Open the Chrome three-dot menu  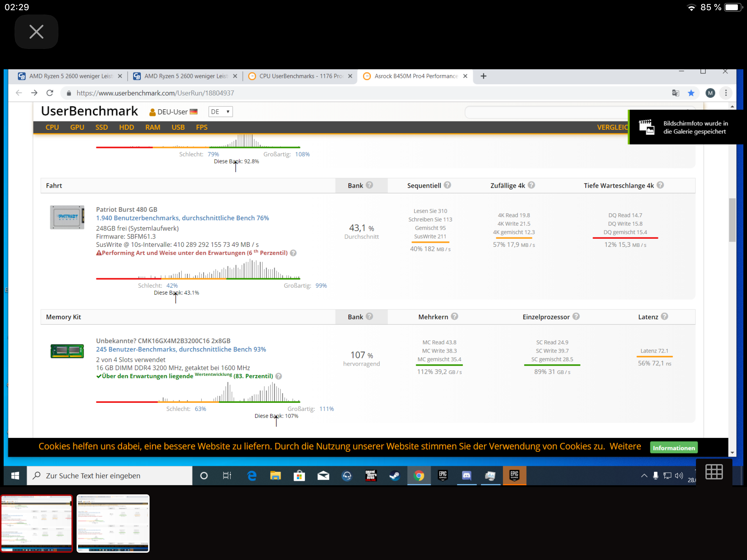click(x=726, y=93)
